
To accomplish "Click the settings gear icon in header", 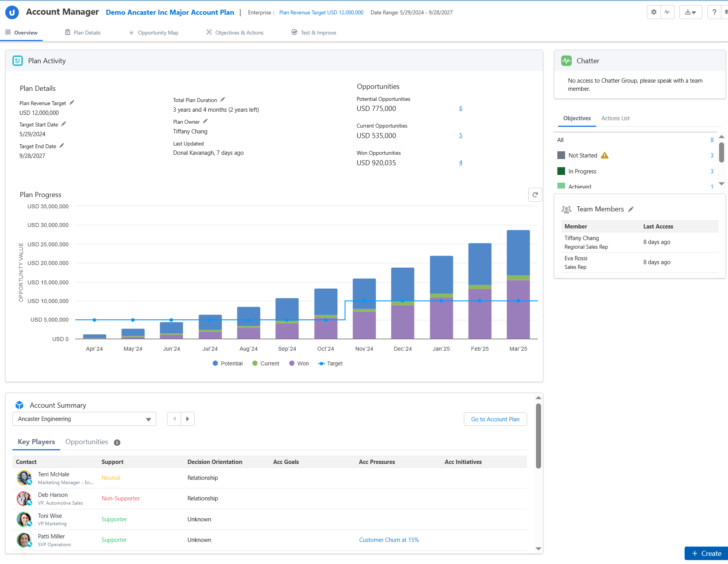I will pyautogui.click(x=654, y=12).
